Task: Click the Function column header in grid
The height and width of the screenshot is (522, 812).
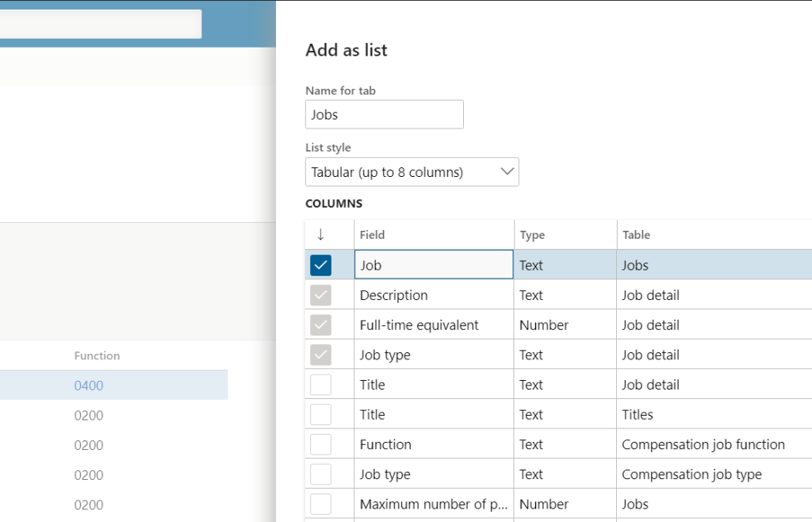Action: pos(97,355)
